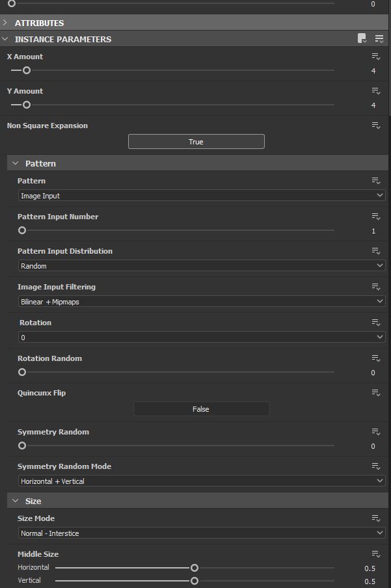Click the Middle Size Horizontal slider handle
Screen dimensions: 391x588
point(193,567)
